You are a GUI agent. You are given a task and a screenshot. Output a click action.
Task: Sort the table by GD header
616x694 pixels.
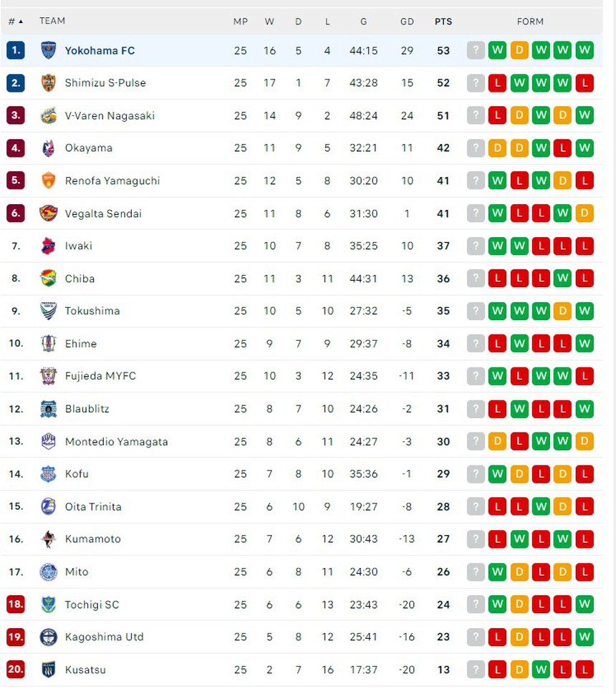407,21
